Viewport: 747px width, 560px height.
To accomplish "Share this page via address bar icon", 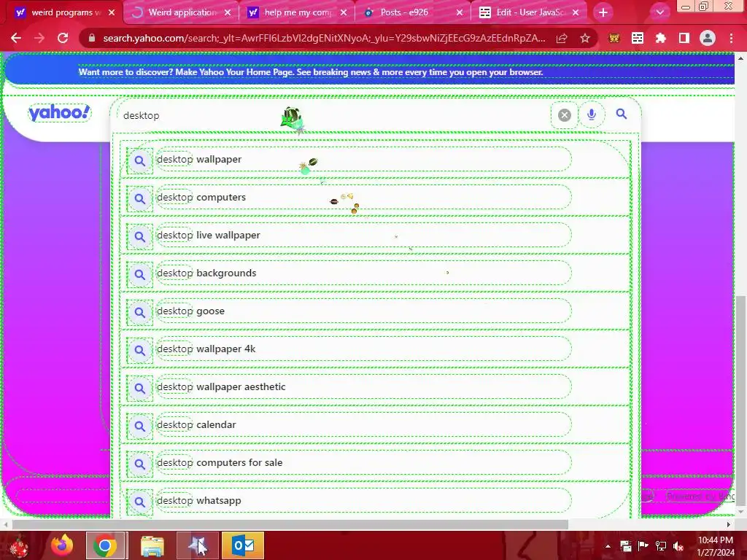I will coord(562,38).
